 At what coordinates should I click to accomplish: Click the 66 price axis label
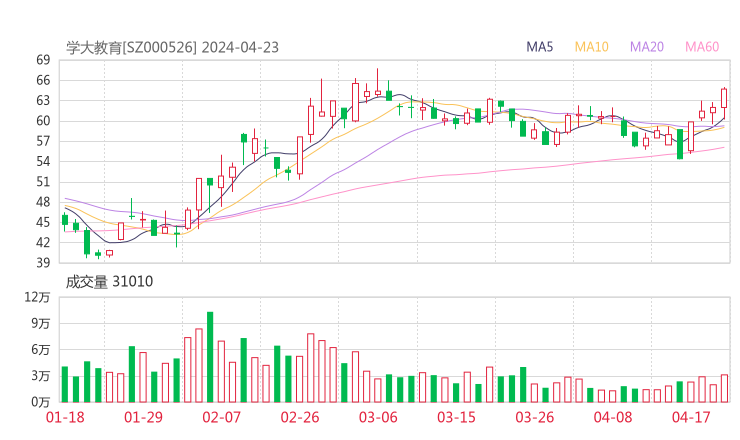43,80
